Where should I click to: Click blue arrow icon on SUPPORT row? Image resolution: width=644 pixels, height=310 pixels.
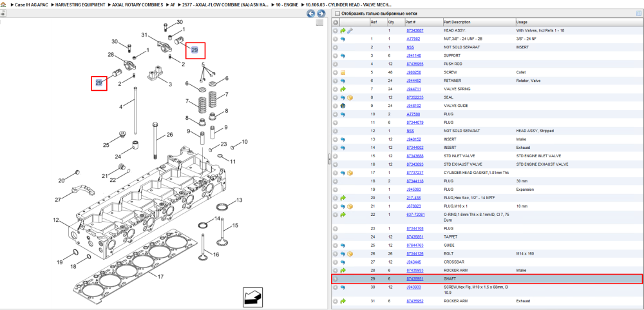coord(343,55)
